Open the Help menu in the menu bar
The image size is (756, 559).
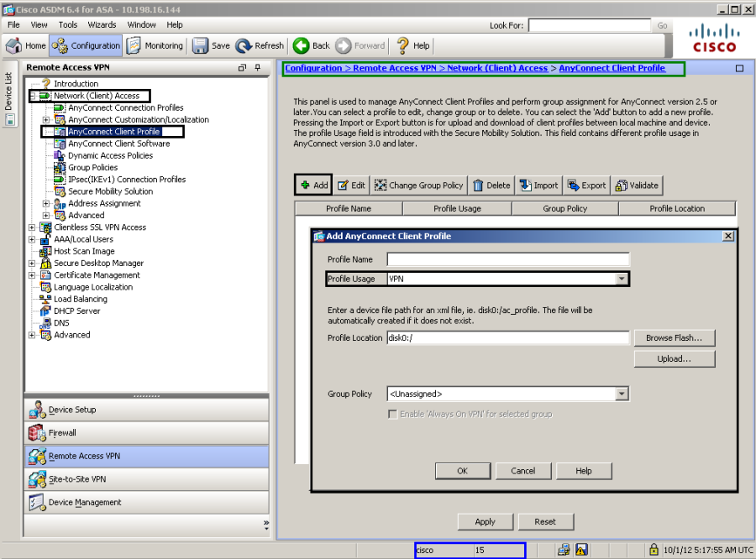(x=175, y=24)
